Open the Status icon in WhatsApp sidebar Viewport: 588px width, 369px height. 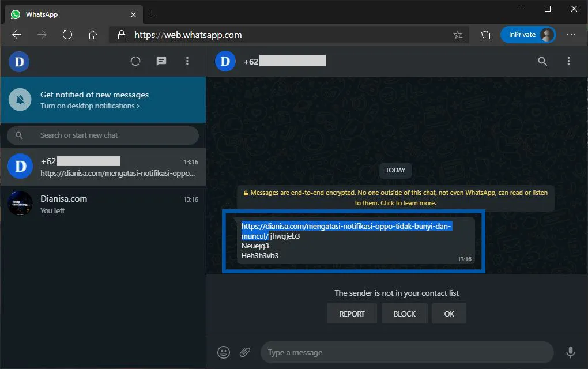135,61
